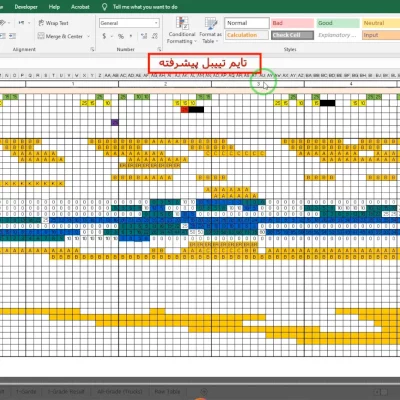This screenshot has width=400, height=400.
Task: Click the Decrease Decimal icon
Action: click(155, 36)
